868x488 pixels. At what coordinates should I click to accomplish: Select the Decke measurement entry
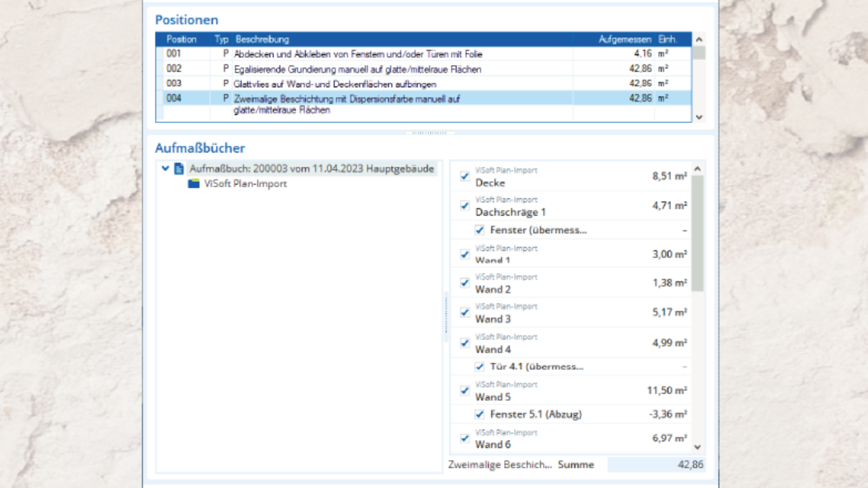[571, 177]
